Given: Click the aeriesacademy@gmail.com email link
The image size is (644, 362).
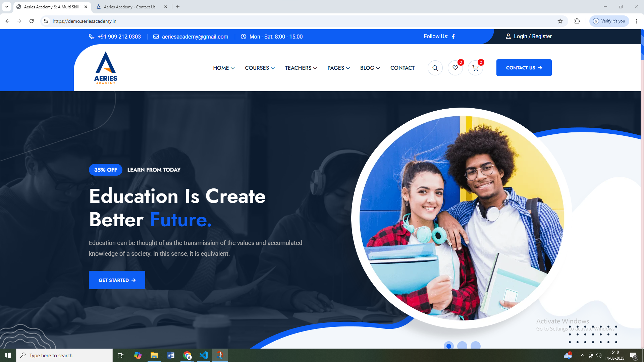Looking at the screenshot, I should coord(195,37).
